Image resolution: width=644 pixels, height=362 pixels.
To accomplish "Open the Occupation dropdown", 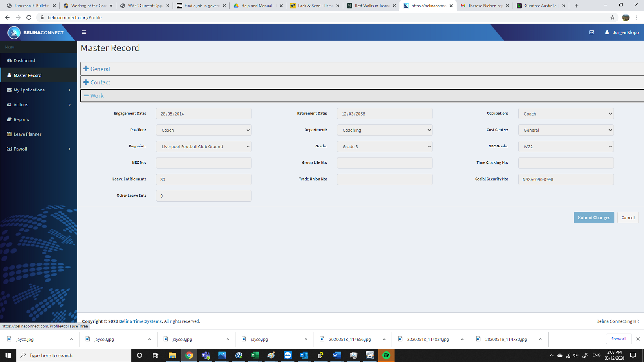I will (x=566, y=114).
